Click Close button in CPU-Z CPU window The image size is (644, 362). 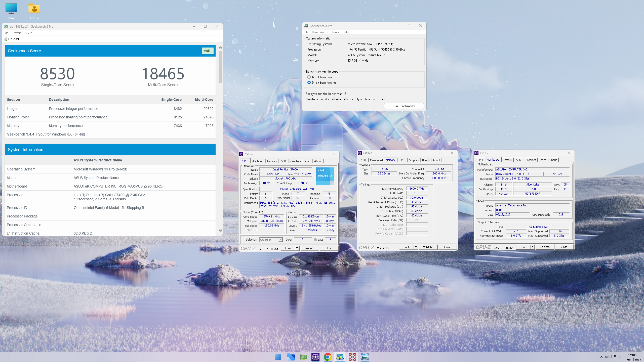[x=329, y=248]
